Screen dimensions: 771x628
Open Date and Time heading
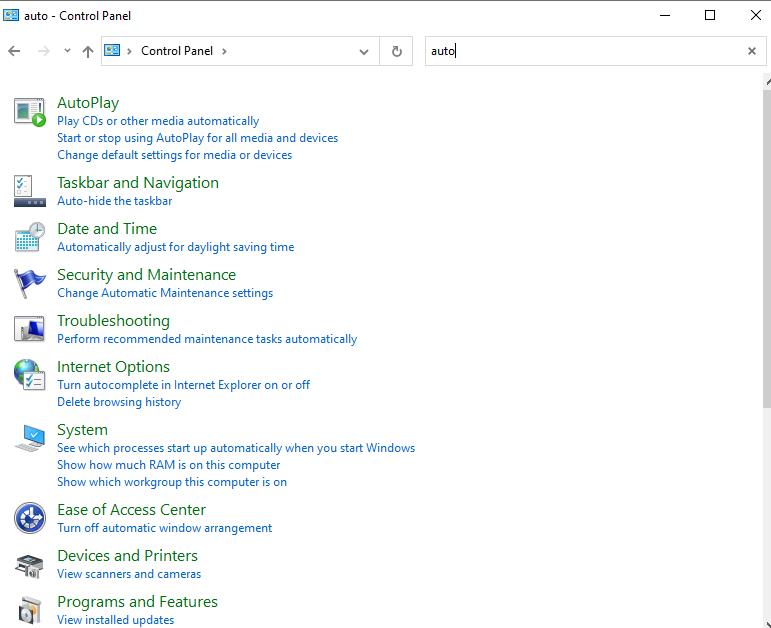[107, 229]
